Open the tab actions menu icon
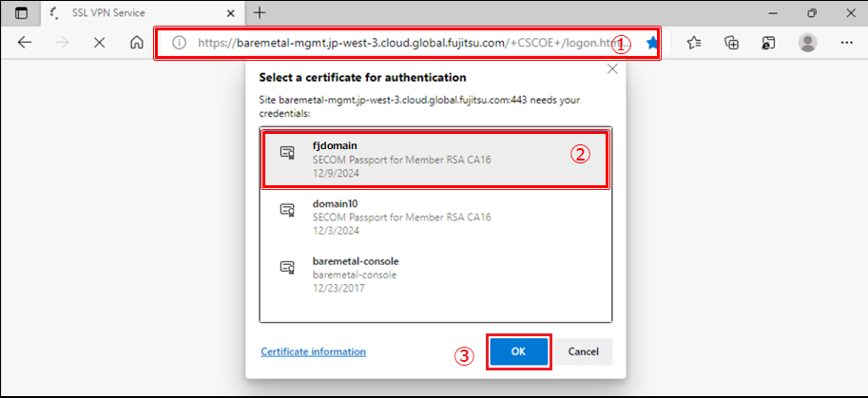 (x=21, y=13)
